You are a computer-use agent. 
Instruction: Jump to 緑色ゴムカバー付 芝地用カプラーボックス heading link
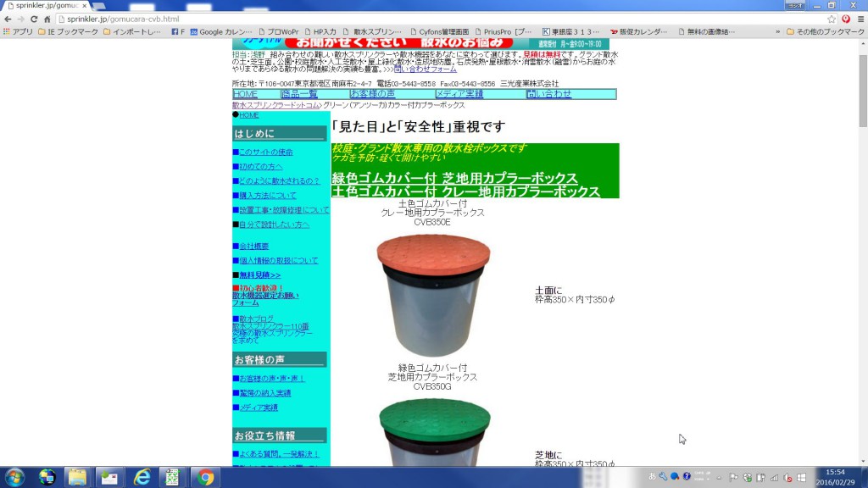[x=454, y=178]
